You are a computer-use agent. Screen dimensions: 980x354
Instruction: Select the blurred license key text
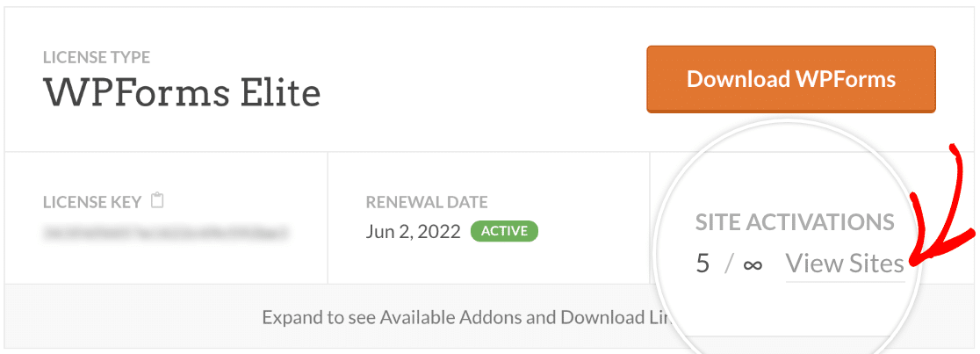(x=165, y=234)
